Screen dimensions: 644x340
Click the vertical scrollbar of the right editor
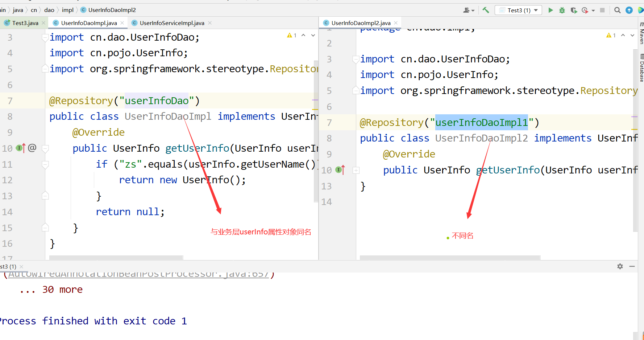pos(635,140)
